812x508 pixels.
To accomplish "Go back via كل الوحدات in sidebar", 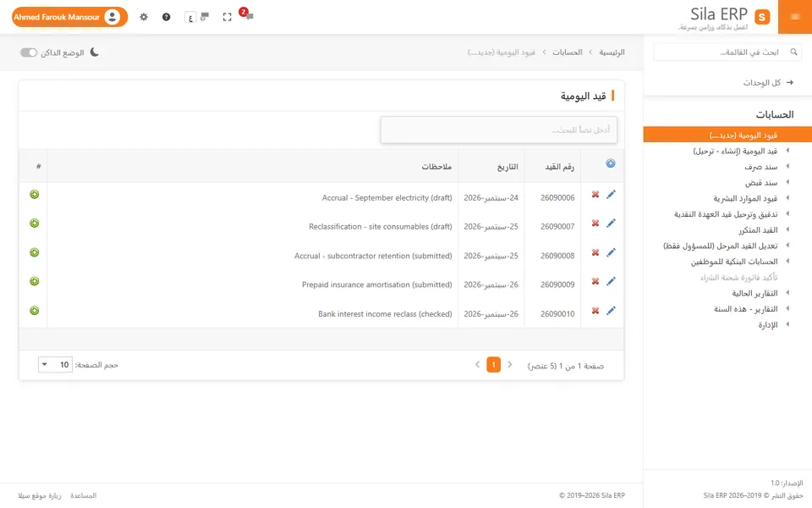I will pos(768,82).
